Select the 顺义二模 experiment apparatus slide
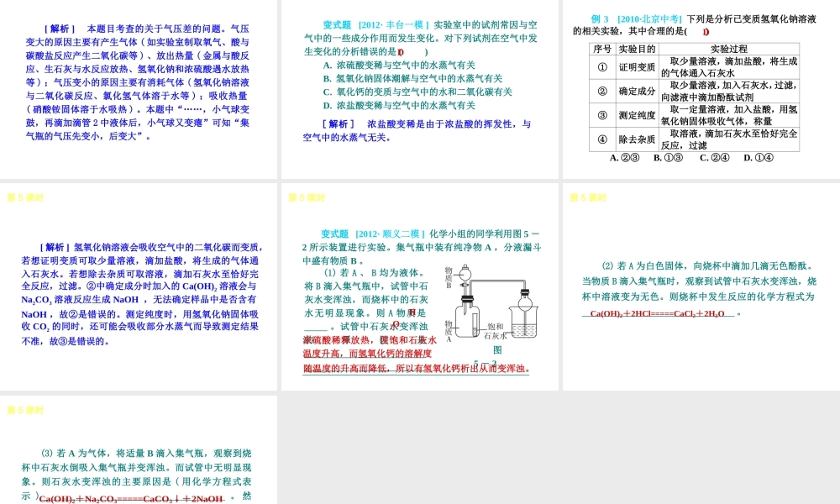Screen dimensions: 840x504 419,286
